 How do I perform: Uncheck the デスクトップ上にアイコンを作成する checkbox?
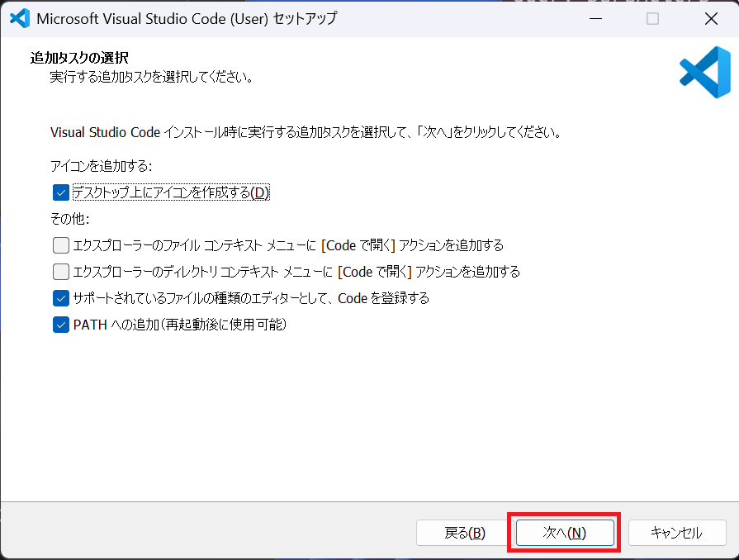60,192
